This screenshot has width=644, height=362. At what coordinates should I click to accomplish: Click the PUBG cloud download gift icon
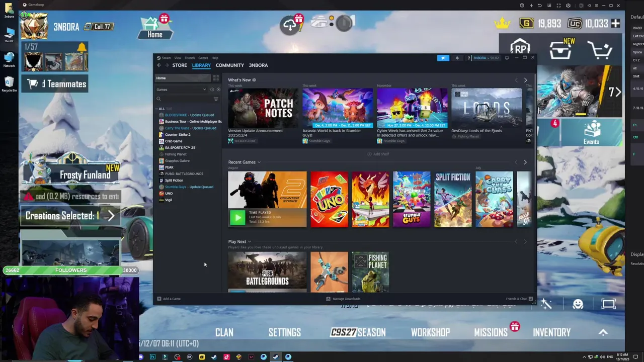pos(291,25)
